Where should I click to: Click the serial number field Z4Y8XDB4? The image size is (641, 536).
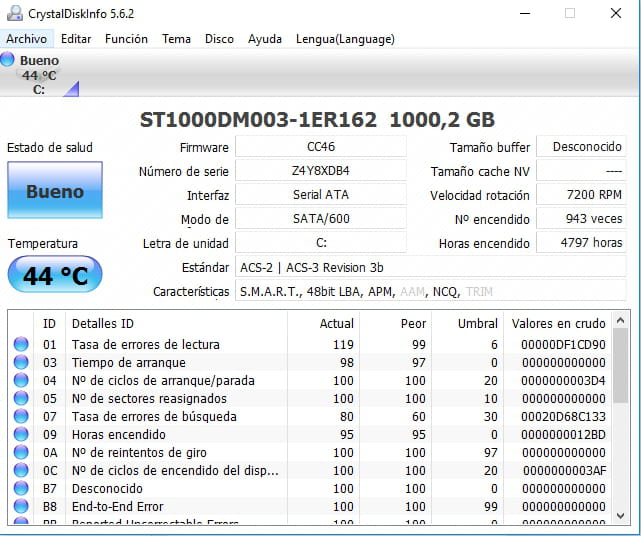(x=321, y=170)
